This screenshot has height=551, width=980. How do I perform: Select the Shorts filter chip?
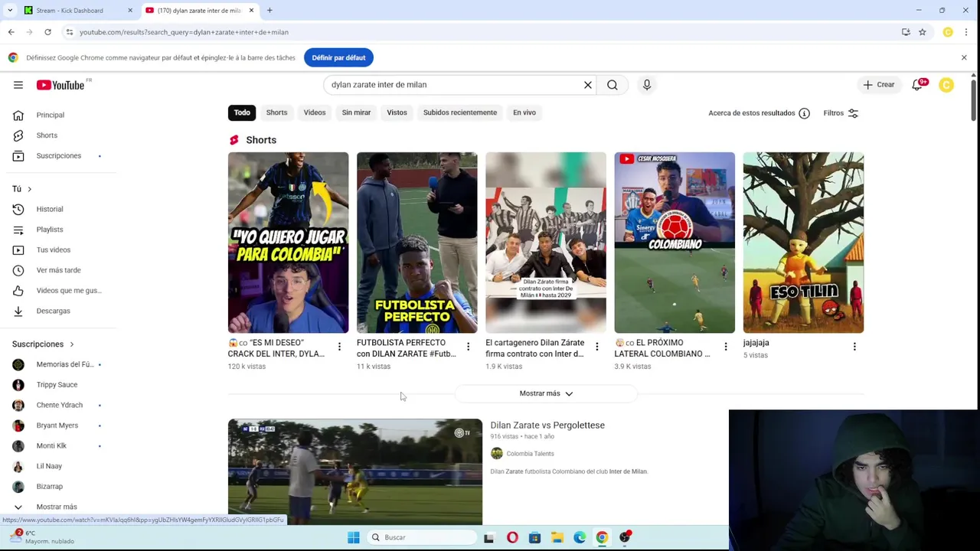tap(276, 112)
